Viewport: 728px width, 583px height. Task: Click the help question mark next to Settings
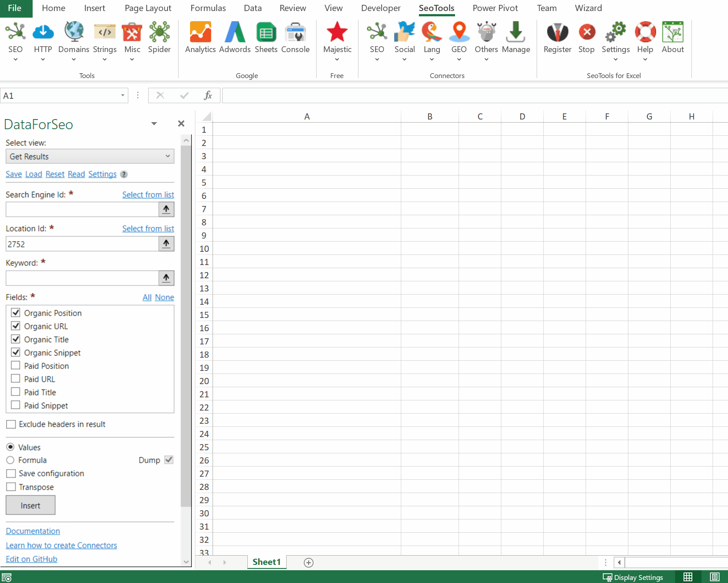124,174
